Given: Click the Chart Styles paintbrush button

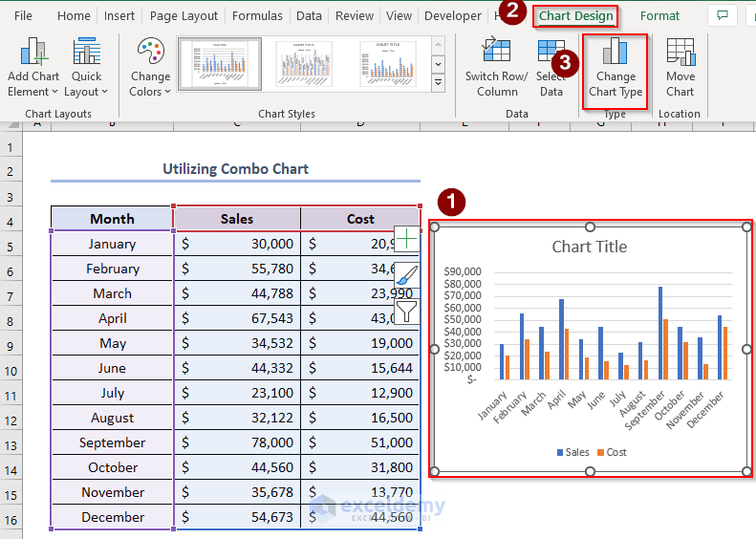Looking at the screenshot, I should pos(407,275).
